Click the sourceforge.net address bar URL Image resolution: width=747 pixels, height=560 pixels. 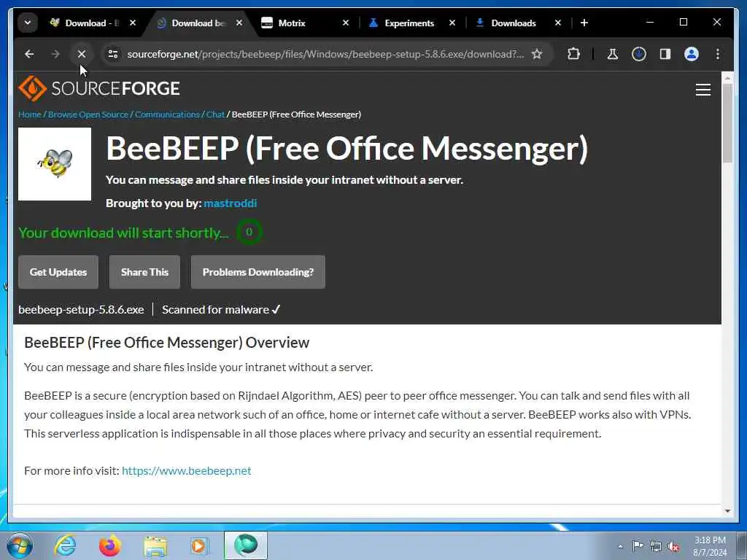point(325,54)
